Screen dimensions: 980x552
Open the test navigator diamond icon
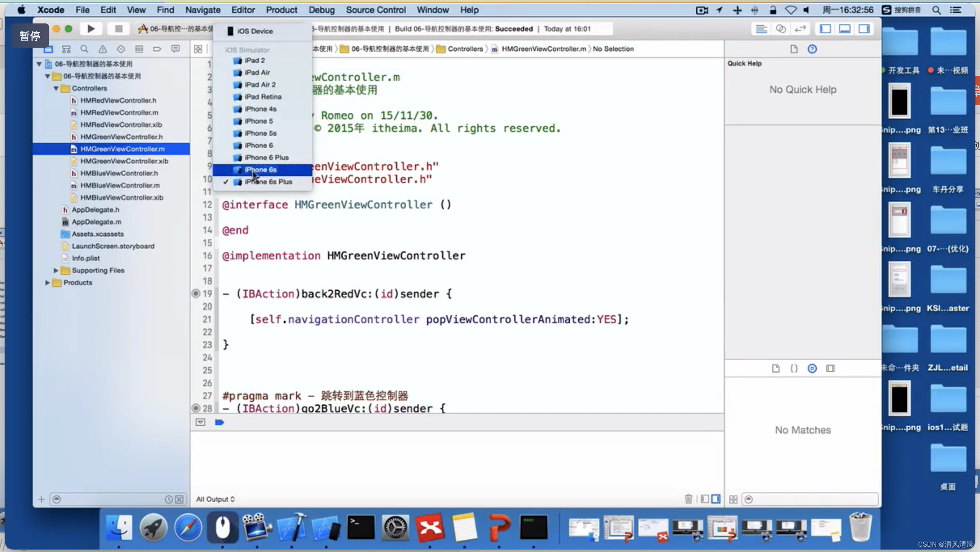click(x=121, y=49)
